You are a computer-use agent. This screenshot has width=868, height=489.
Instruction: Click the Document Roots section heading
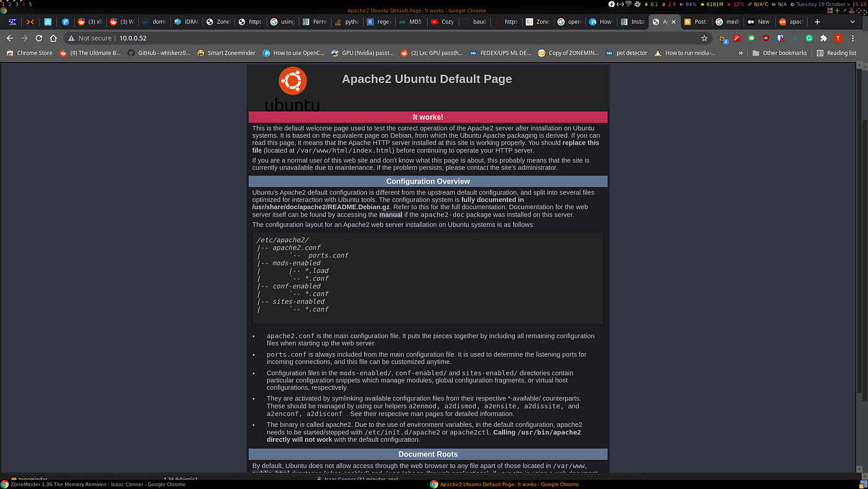[428, 454]
